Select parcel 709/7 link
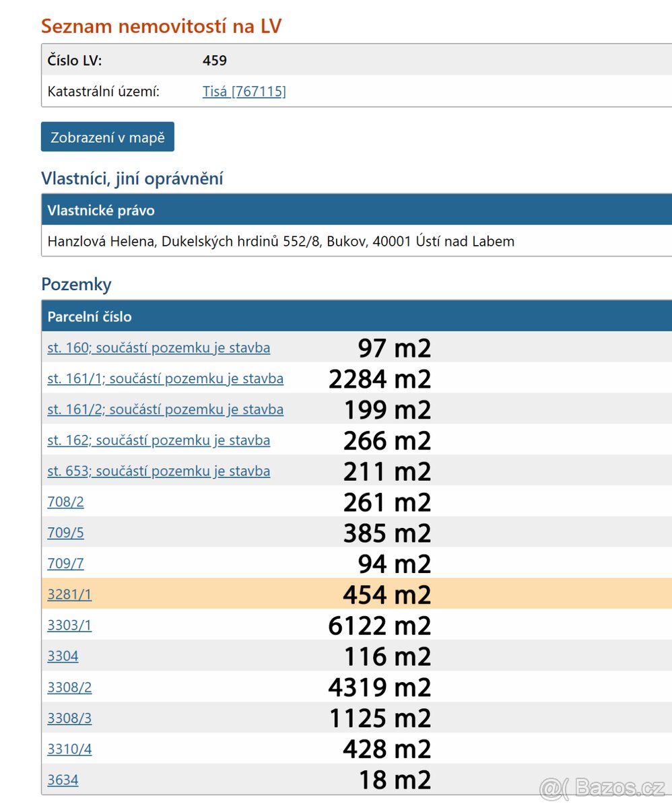The height and width of the screenshot is (808, 672). pyautogui.click(x=65, y=564)
